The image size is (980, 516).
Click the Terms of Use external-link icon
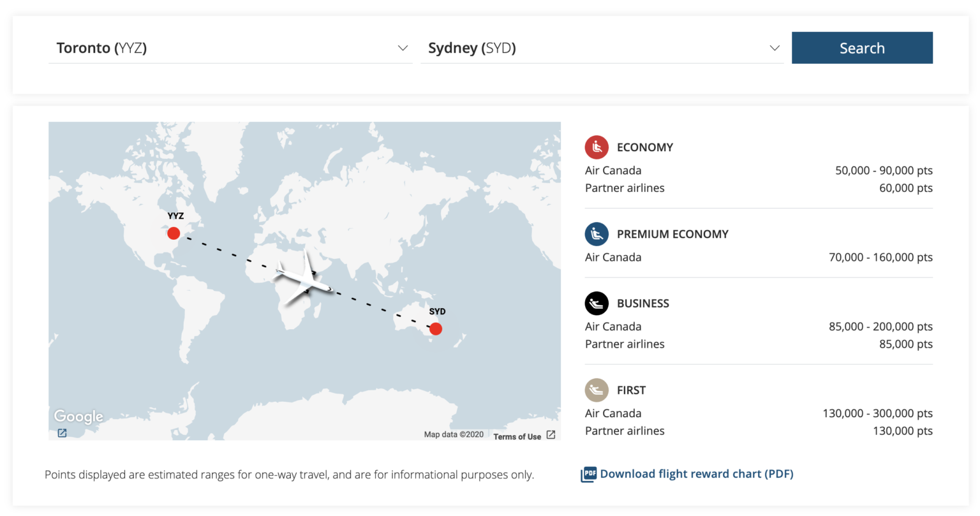point(553,436)
